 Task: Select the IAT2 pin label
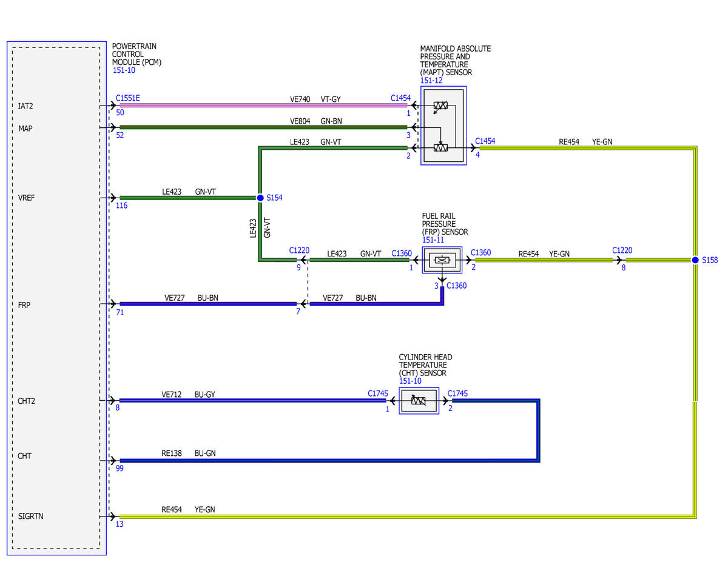tap(25, 106)
